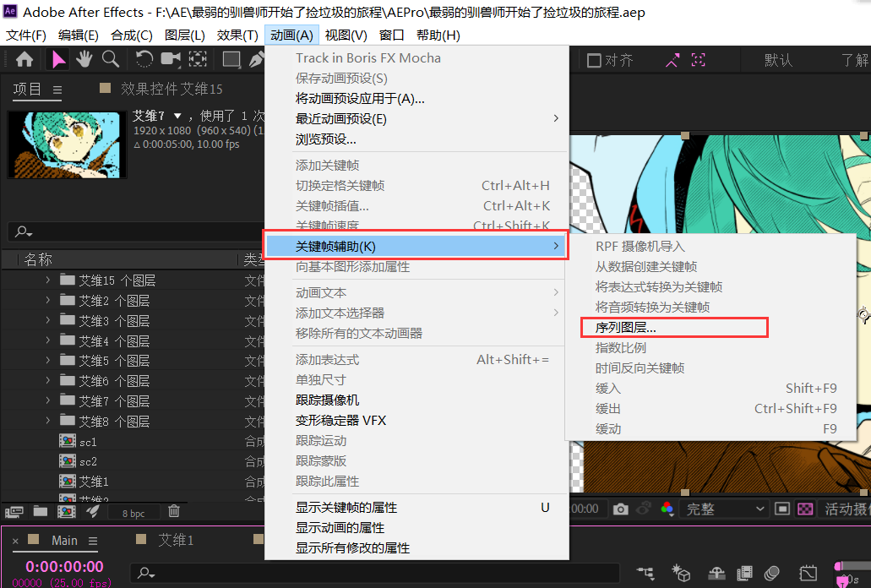The width and height of the screenshot is (871, 588).
Task: Switch to the 艾维1 timeline tab
Action: coord(176,540)
